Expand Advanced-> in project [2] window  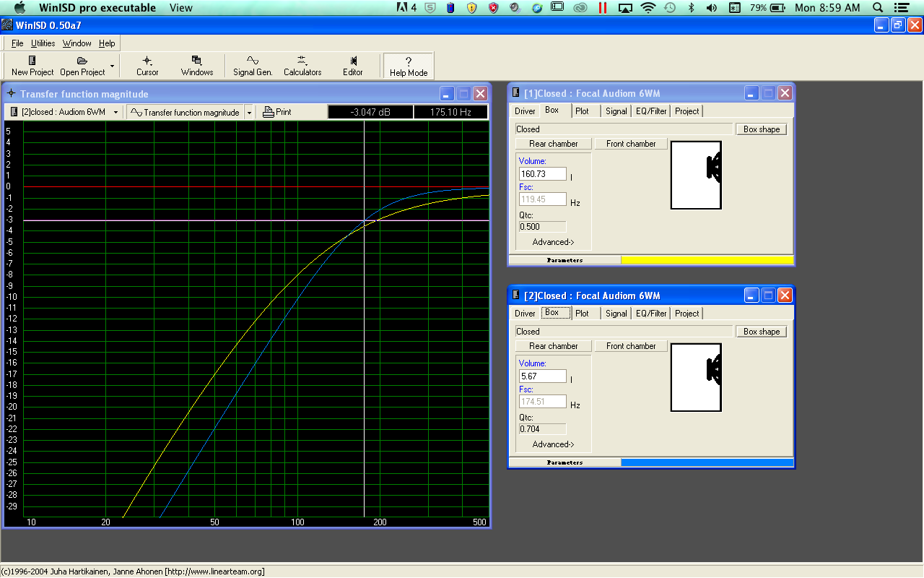553,444
